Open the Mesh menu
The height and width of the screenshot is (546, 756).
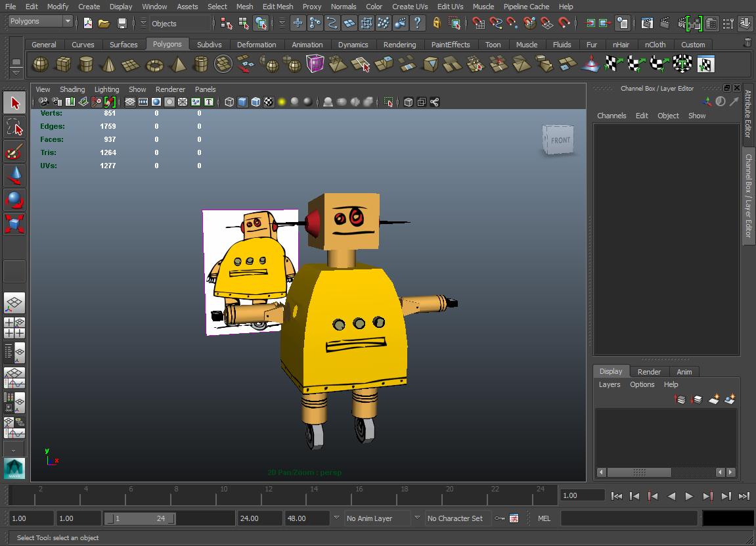(x=244, y=7)
